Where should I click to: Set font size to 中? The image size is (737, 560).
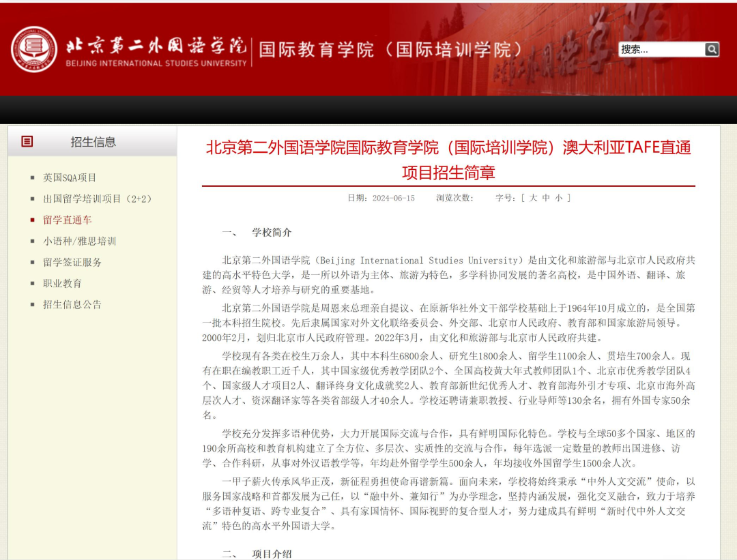[x=546, y=198]
